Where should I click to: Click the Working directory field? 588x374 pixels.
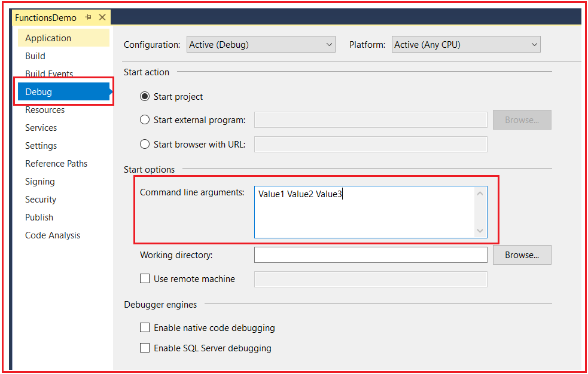(371, 255)
